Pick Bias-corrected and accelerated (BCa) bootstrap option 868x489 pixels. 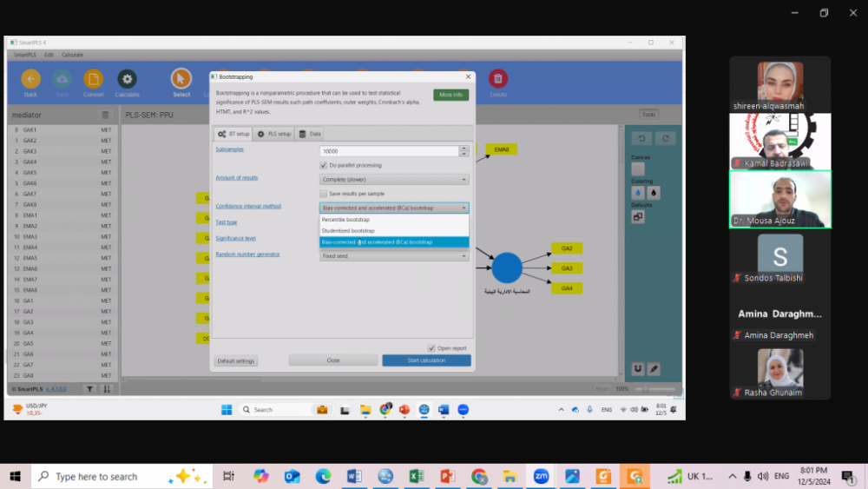[394, 242]
